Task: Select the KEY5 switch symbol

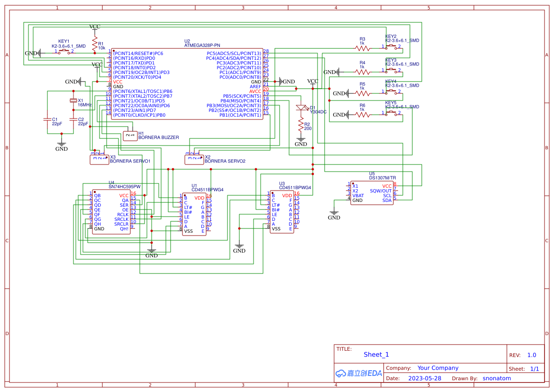Action: point(391,113)
